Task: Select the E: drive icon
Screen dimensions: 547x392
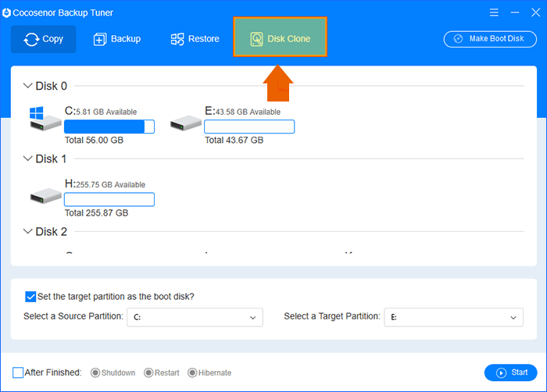Action: pyautogui.click(x=186, y=123)
